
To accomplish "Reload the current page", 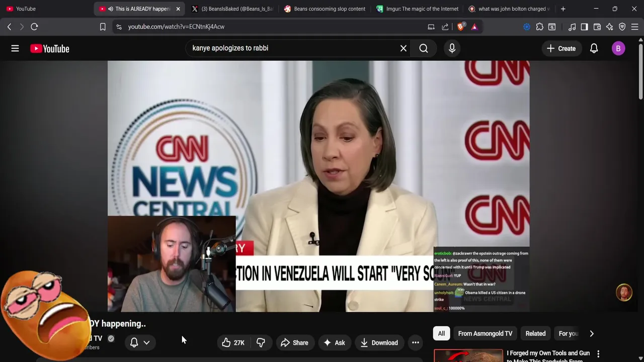I will click(x=34, y=27).
